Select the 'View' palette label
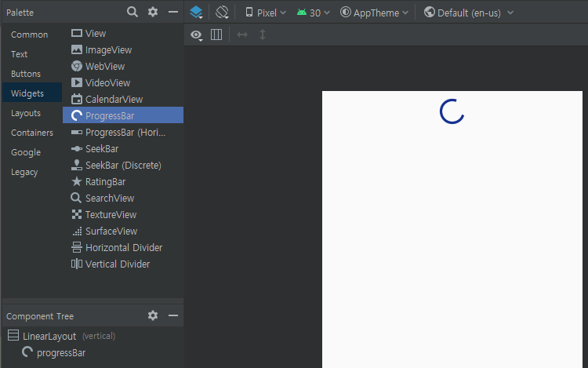The width and height of the screenshot is (588, 368). tap(96, 34)
